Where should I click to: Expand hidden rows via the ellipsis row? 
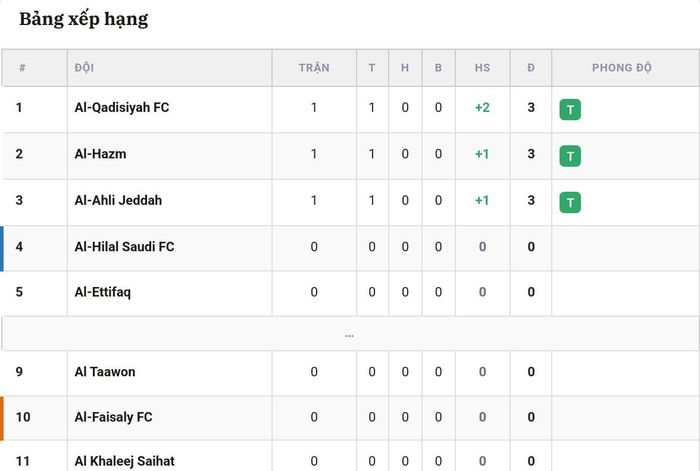point(350,334)
